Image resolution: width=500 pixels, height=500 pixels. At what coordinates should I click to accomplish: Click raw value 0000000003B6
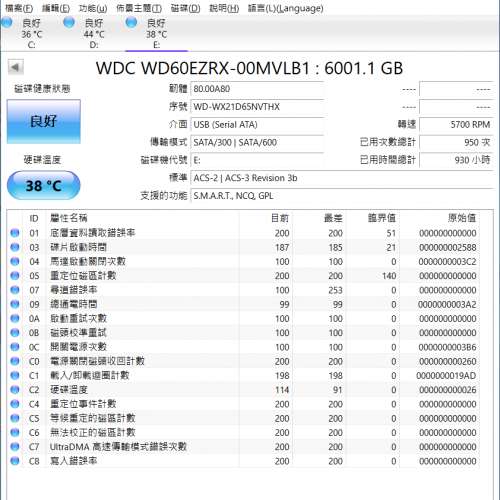[x=447, y=347]
